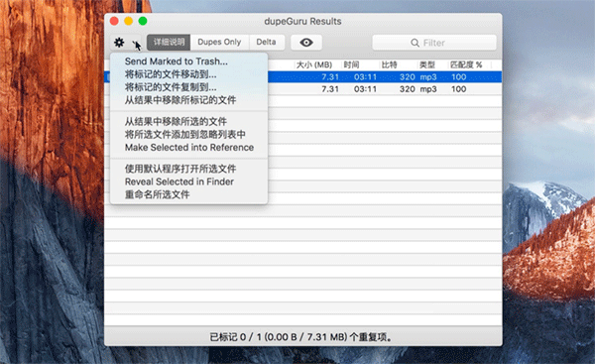Open the gear action menu

tap(126, 43)
